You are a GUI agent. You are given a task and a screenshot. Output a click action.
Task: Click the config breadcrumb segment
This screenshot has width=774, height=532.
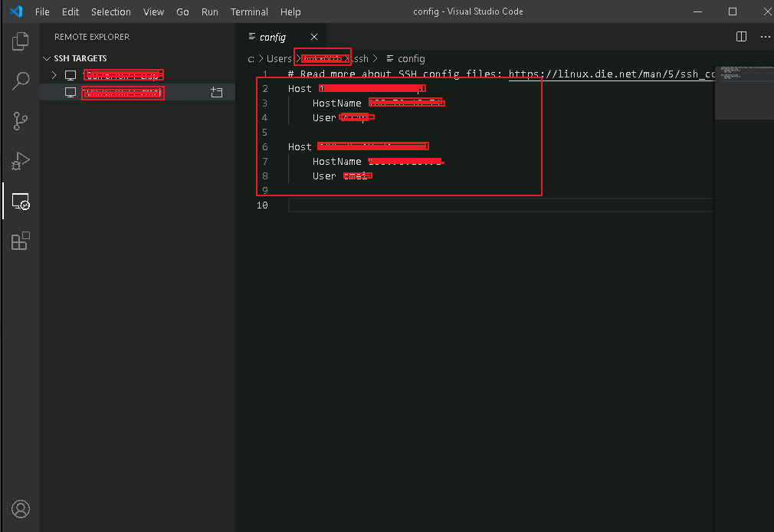pyautogui.click(x=412, y=59)
